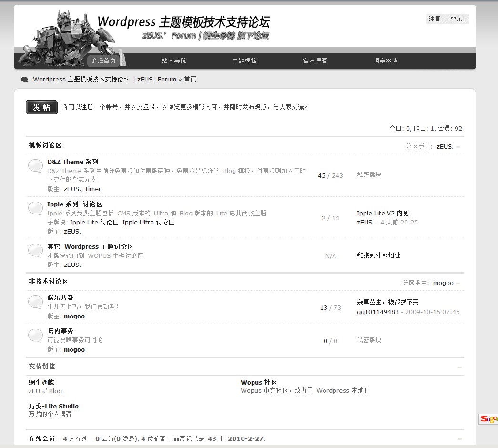Click the 登录 link in the header
The height and width of the screenshot is (448, 498).
pyautogui.click(x=457, y=19)
